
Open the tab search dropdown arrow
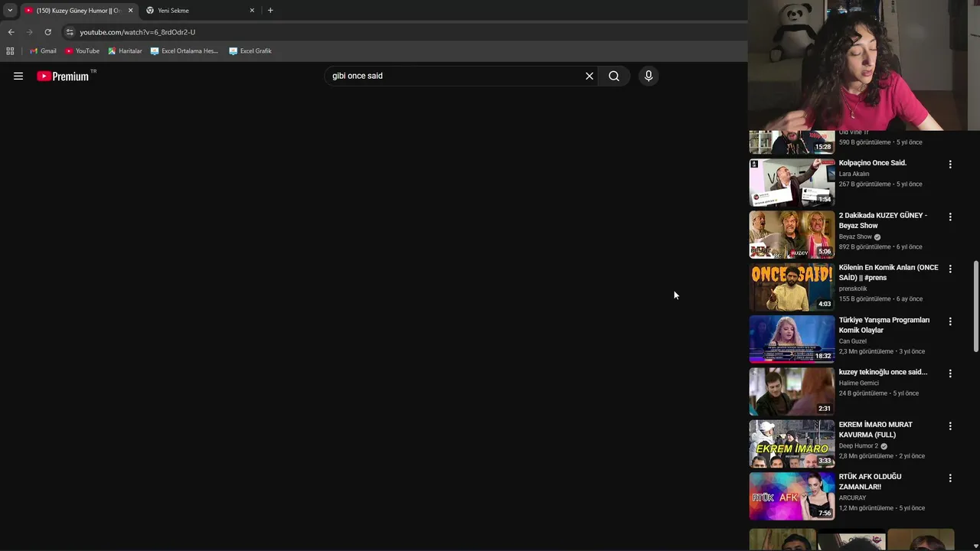tap(10, 11)
